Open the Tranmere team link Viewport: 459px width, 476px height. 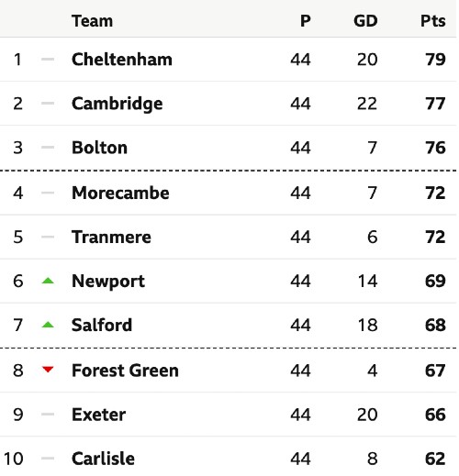pos(111,237)
